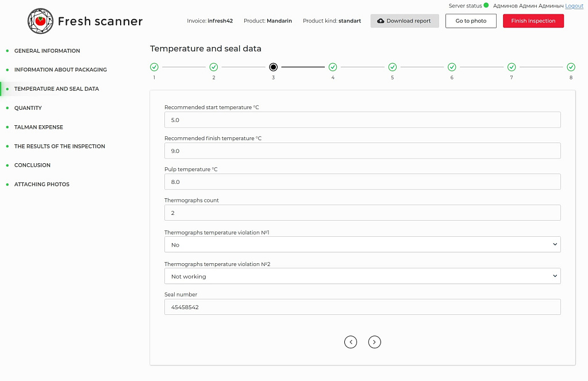
Task: Open General Information section
Action: pos(47,51)
